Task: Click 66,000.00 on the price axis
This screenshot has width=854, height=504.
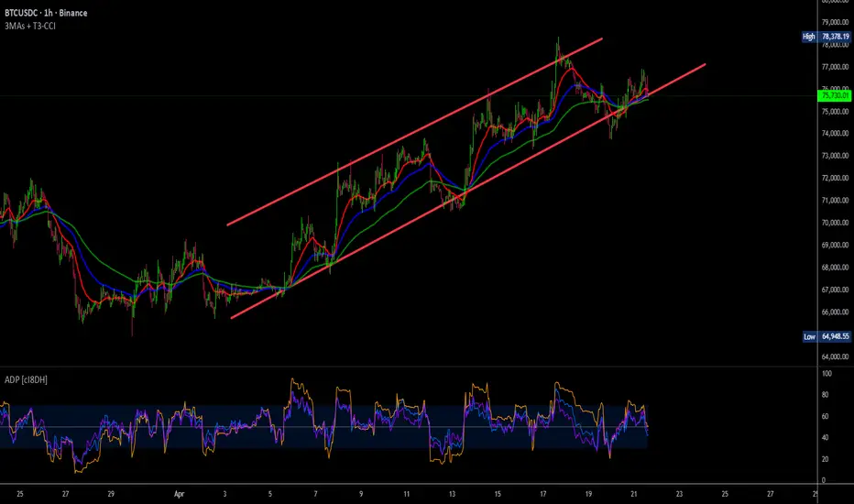Action: pyautogui.click(x=835, y=312)
